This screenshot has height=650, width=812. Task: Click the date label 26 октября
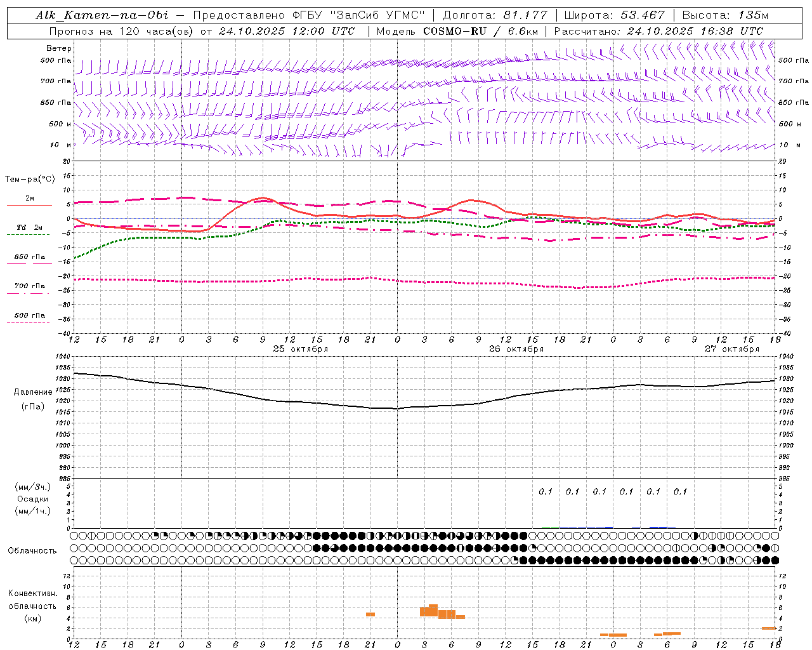(x=516, y=349)
